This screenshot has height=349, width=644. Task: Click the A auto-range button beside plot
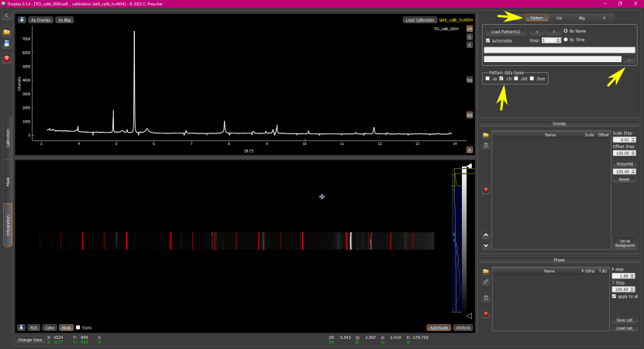(x=470, y=150)
